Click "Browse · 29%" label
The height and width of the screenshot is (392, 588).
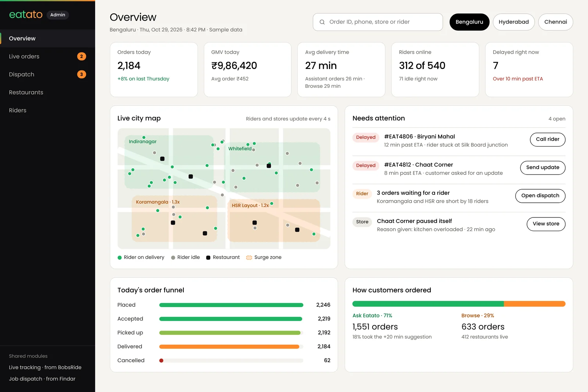pos(478,316)
